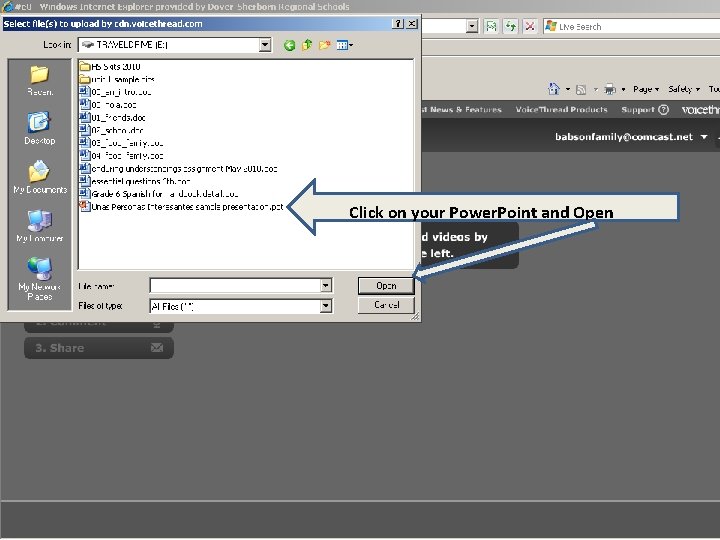The height and width of the screenshot is (540, 720).
Task: Click the Print icon in IE
Action: pos(610,89)
